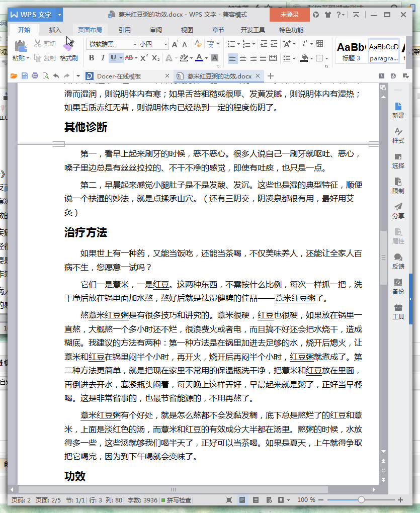Image resolution: width=420 pixels, height=513 pixels.
Task: Toggle strikethrough AB formatting
Action: pos(129,58)
